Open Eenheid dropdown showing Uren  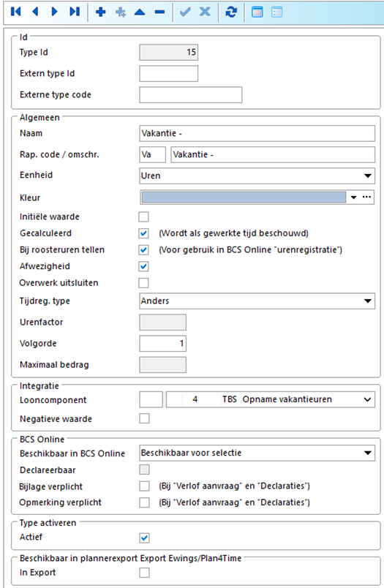tap(257, 176)
